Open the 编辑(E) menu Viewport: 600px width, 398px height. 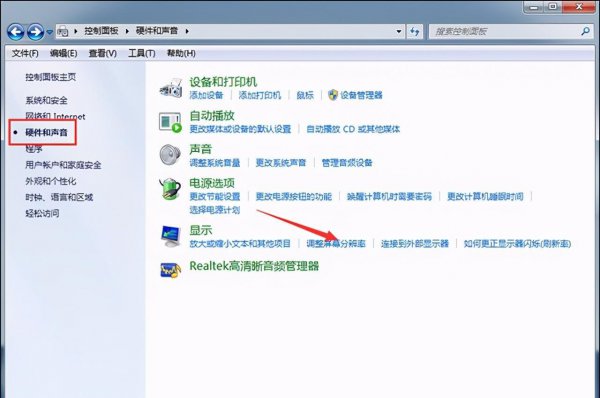tap(64, 53)
